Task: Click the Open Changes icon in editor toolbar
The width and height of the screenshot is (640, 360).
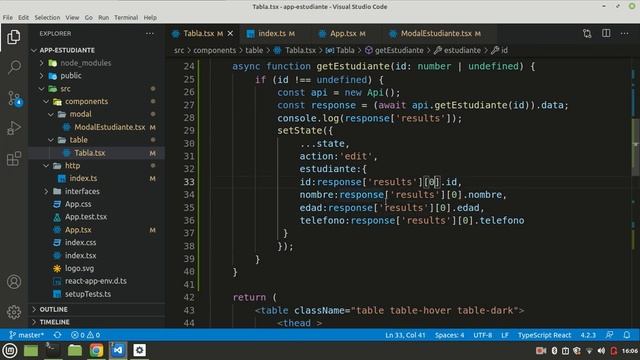Action: (x=587, y=33)
